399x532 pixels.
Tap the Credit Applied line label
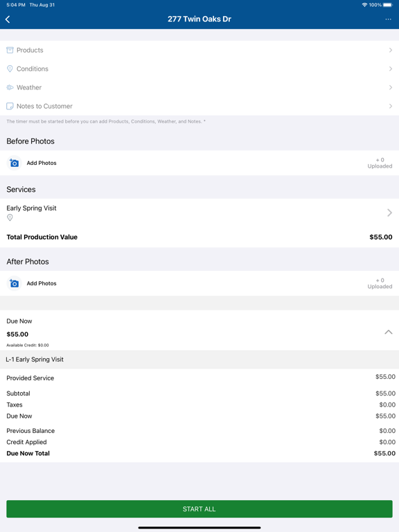point(26,442)
